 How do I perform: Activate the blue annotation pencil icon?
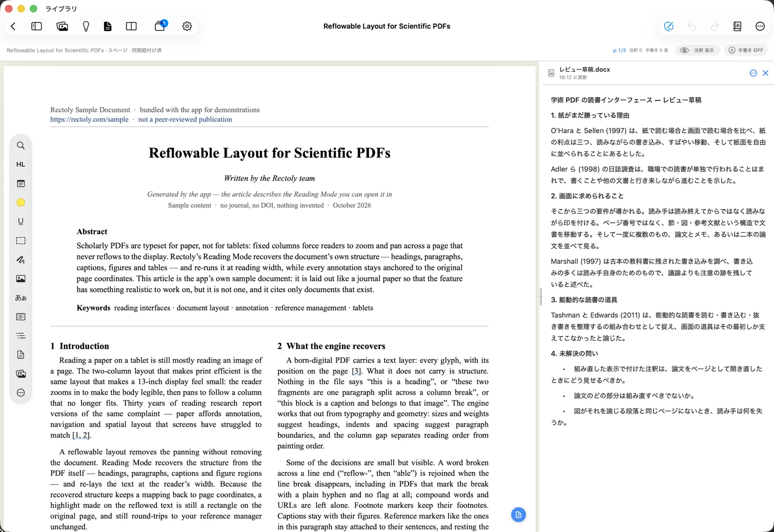click(x=669, y=26)
